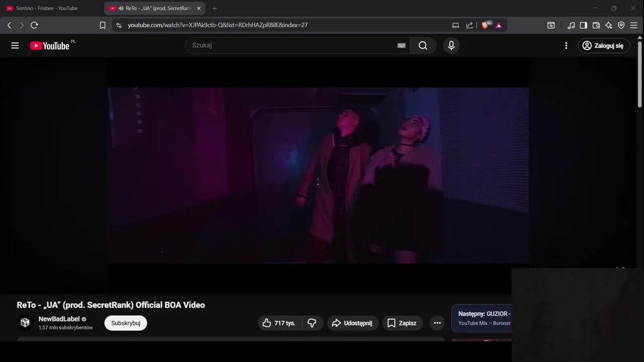Open Brave Wallet icon
The image size is (644, 362).
coord(596,25)
